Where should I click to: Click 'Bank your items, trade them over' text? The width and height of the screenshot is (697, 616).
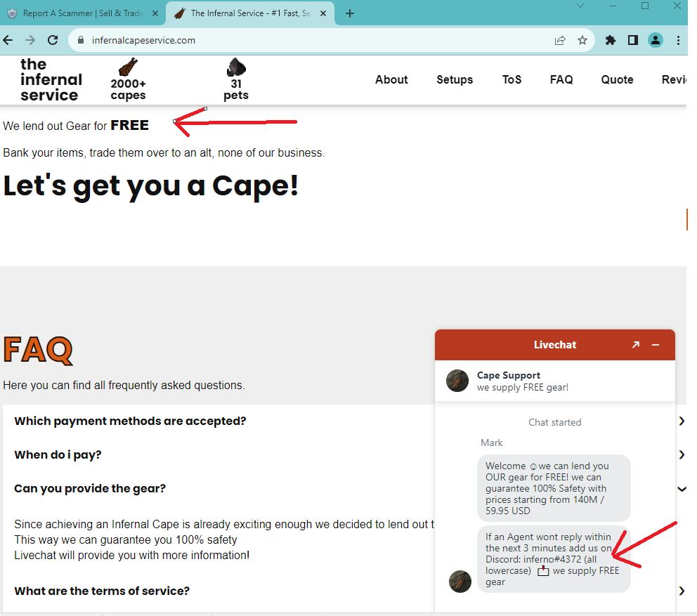point(164,153)
